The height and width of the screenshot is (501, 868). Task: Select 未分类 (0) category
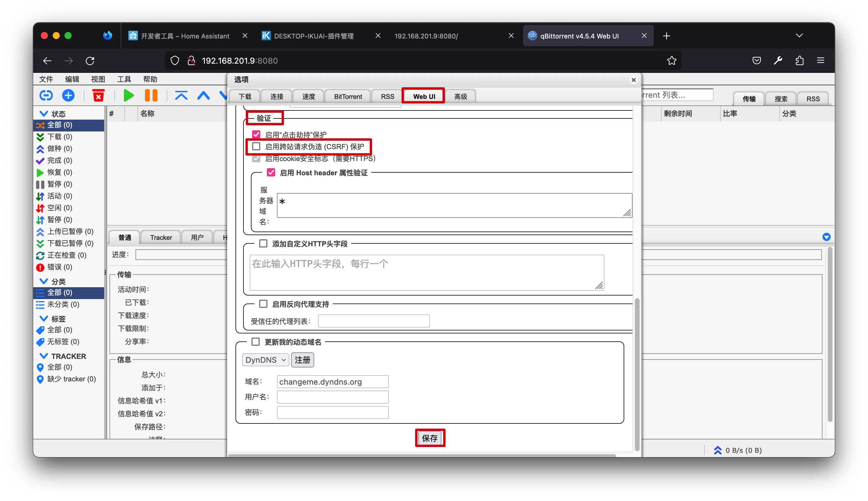point(69,304)
